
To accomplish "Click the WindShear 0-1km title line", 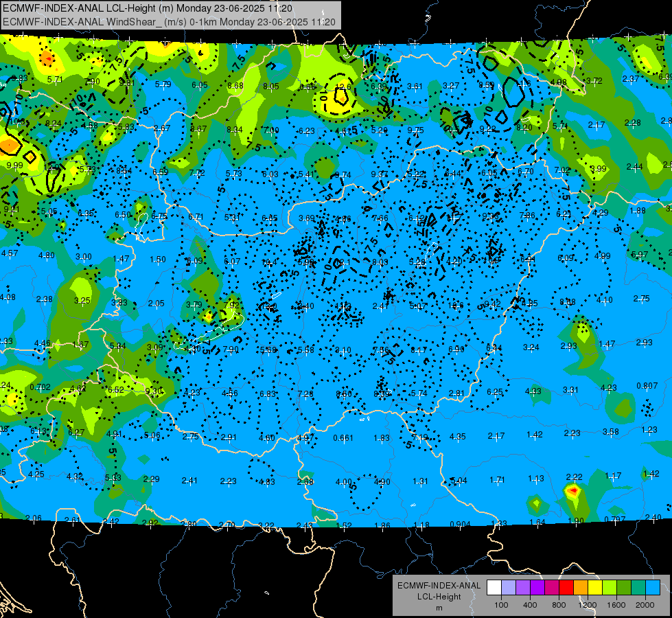I will tap(170, 22).
